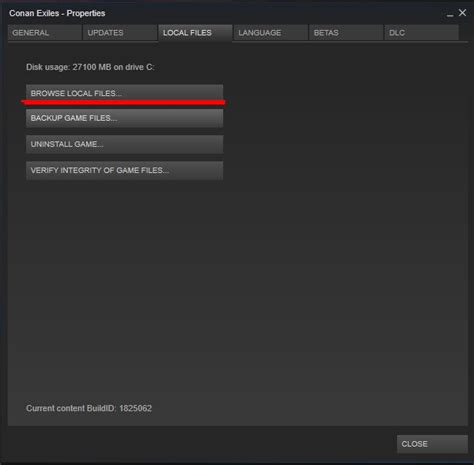Viewport: 474px width, 465px height.
Task: Click Browse Local Files button
Action: 125,93
